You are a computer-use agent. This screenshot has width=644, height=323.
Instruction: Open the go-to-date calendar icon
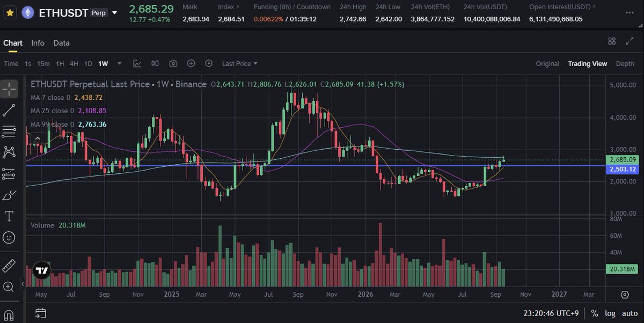coord(40,313)
